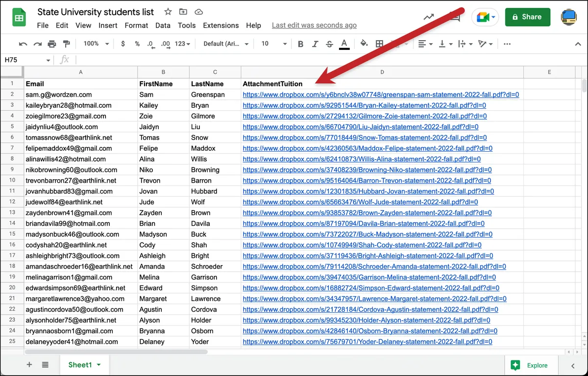This screenshot has height=376, width=588.
Task: Toggle bold formatting
Action: click(300, 44)
